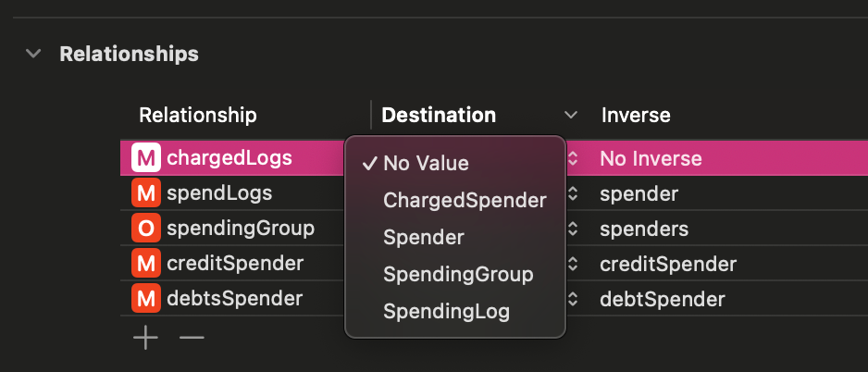Choose Spender from destination menu
The width and height of the screenshot is (868, 372).
click(x=424, y=237)
